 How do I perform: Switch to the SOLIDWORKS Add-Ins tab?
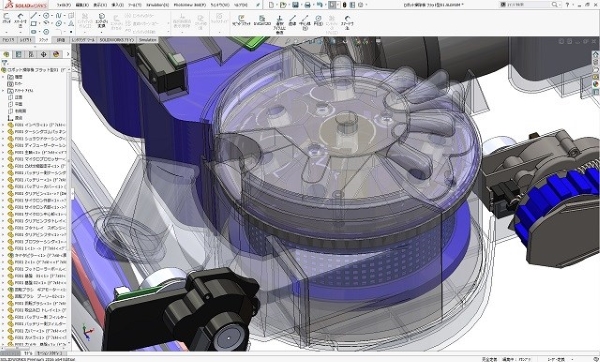tap(117, 40)
